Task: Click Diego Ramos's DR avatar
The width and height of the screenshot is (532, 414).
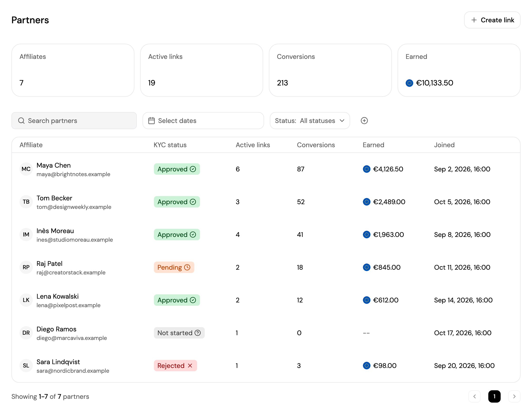Action: tap(26, 333)
